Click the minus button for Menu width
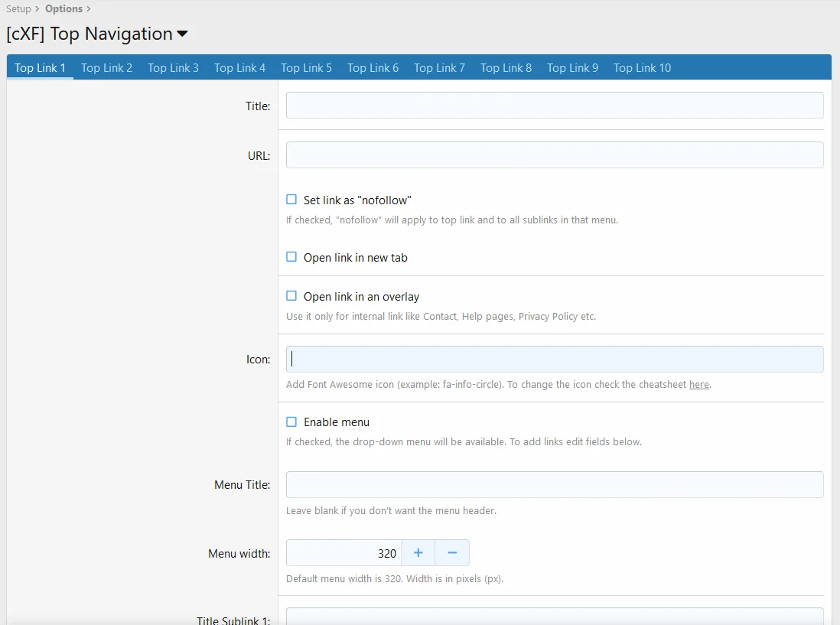 452,553
